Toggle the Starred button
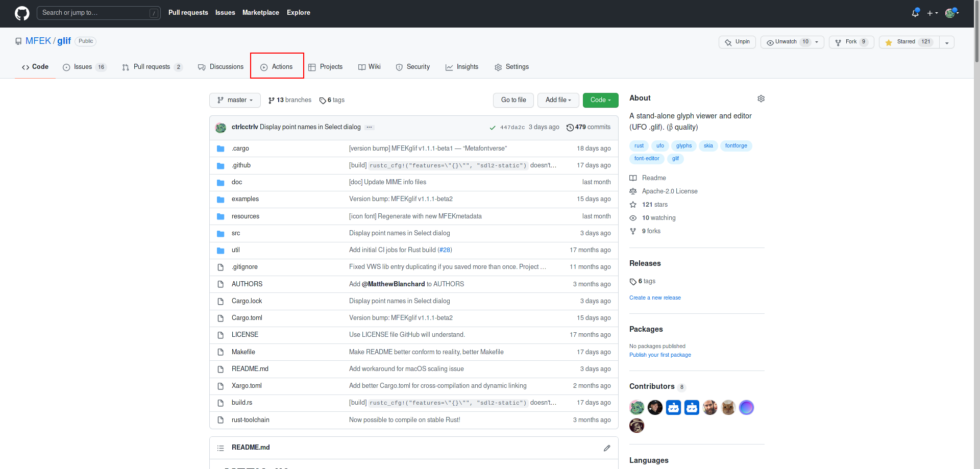This screenshot has width=980, height=469. [x=909, y=42]
